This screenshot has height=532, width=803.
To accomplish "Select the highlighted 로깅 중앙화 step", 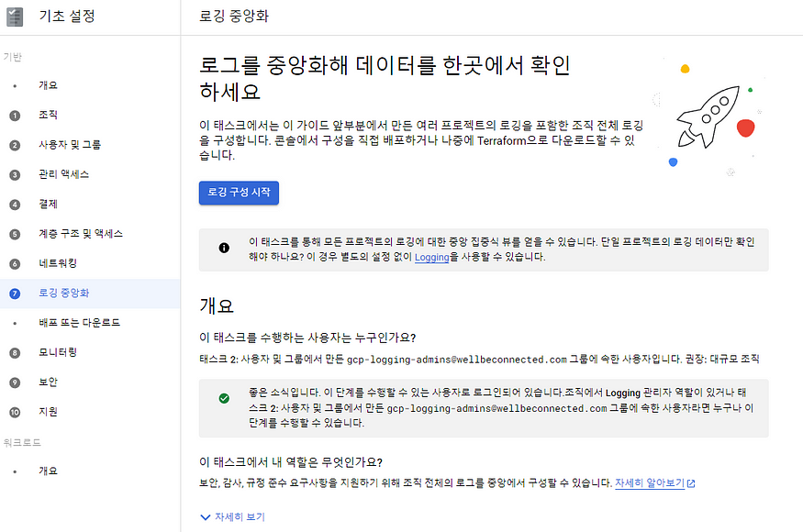I will 90,294.
